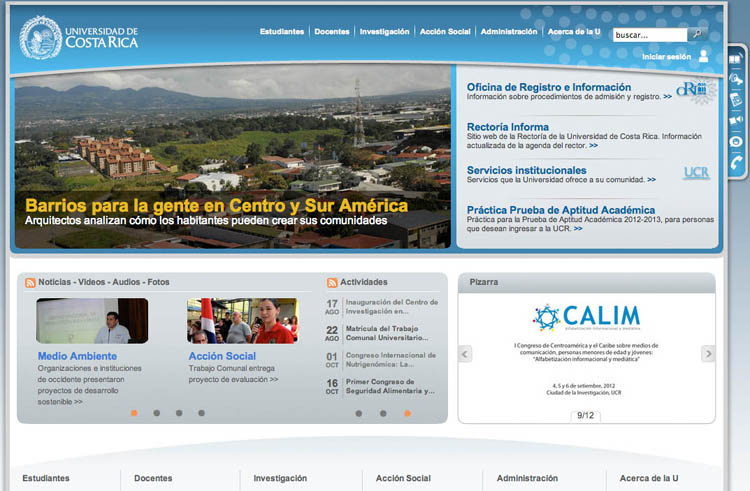The image size is (750, 491).
Task: Open the document icon in side toolbar
Action: click(x=736, y=100)
